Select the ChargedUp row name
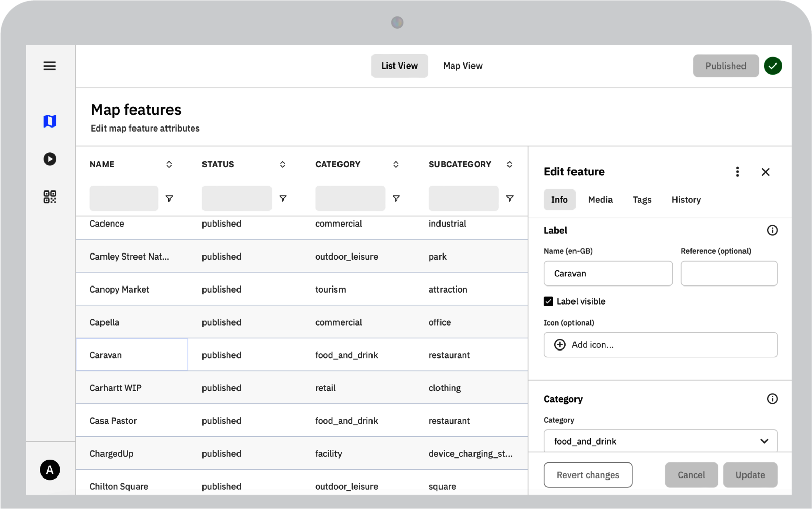This screenshot has width=812, height=509. point(112,454)
